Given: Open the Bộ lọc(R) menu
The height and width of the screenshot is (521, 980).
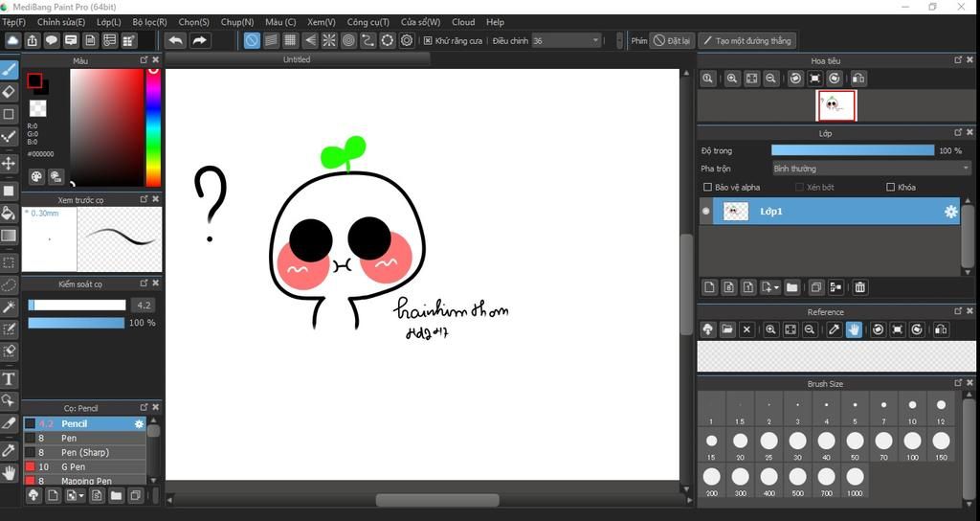Looking at the screenshot, I should pyautogui.click(x=149, y=22).
